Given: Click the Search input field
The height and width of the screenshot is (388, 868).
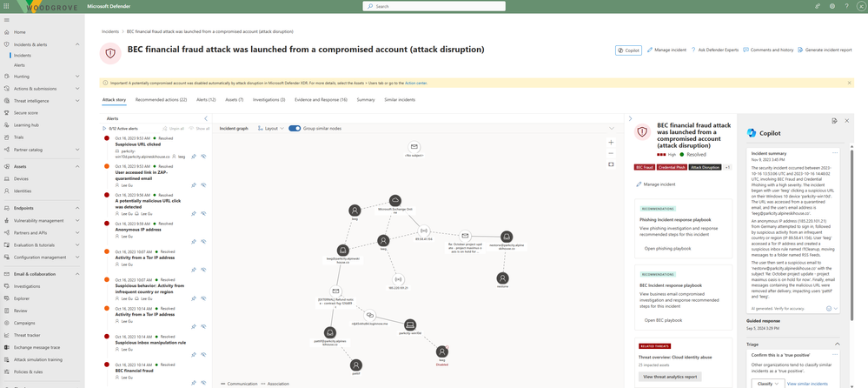Looking at the screenshot, I should click(434, 6).
